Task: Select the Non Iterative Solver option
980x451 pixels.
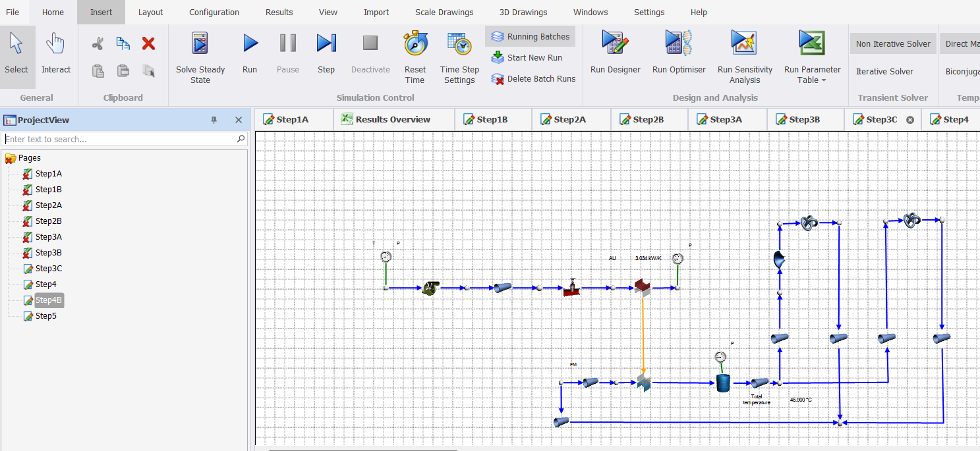Action: point(893,44)
